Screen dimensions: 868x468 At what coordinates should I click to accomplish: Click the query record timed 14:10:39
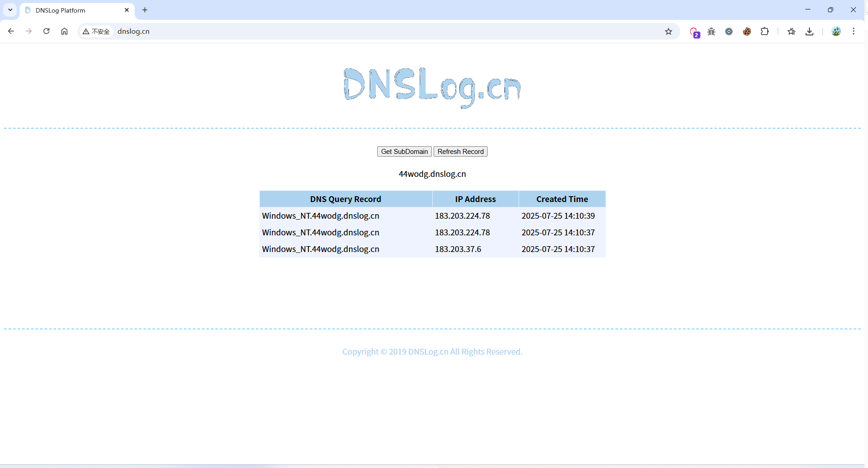[x=321, y=216]
